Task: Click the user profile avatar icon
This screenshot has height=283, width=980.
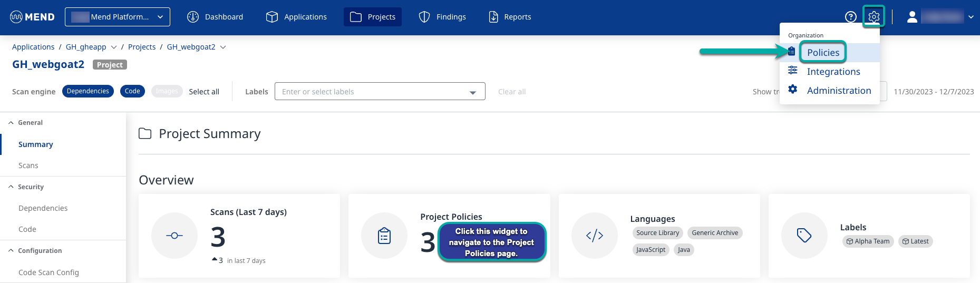Action: point(912,17)
